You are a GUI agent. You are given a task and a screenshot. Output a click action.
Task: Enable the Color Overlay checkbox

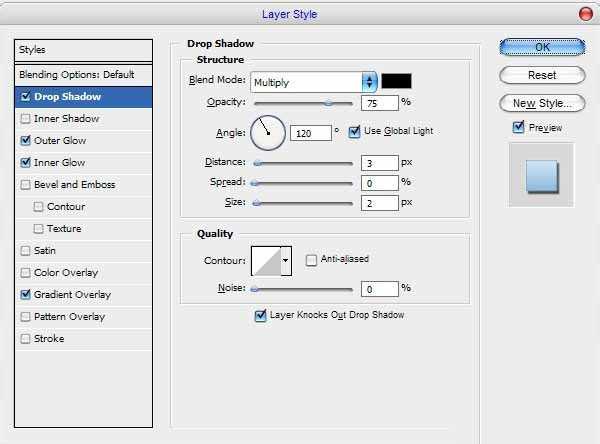coord(25,273)
